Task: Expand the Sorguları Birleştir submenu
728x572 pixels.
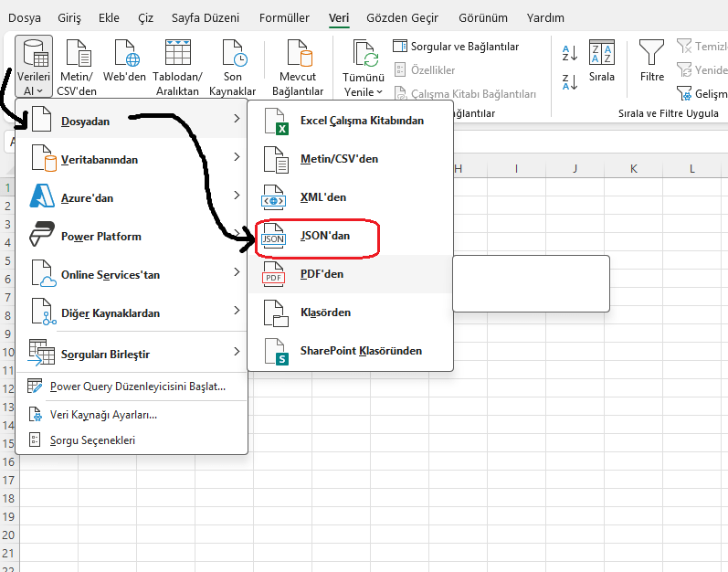Action: tap(132, 354)
